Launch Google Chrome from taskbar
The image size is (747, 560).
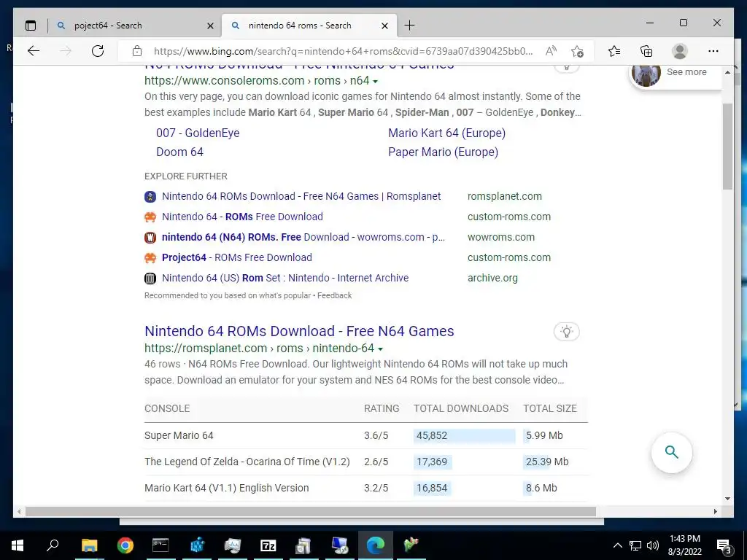pos(125,545)
